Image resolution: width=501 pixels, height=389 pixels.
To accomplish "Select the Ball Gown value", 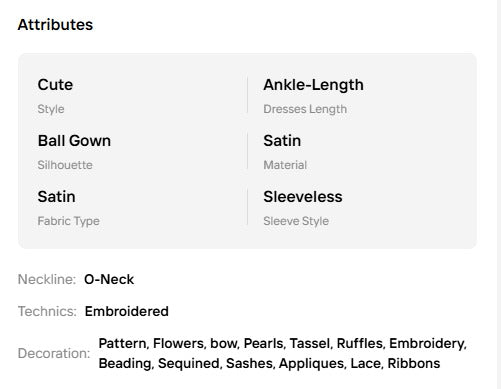I will click(x=74, y=141).
